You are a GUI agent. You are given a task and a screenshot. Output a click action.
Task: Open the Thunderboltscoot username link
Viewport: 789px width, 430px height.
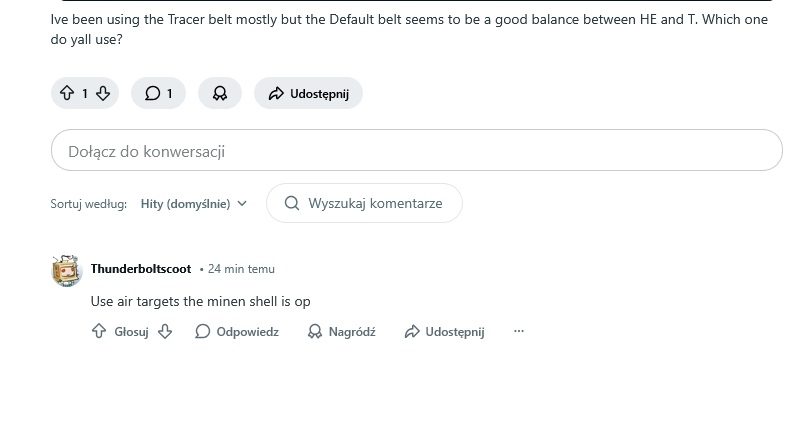click(141, 269)
